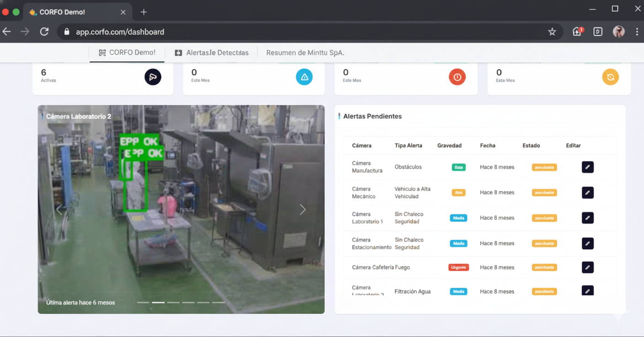Show next camera with right carousel arrow
The width and height of the screenshot is (644, 337).
(x=302, y=210)
